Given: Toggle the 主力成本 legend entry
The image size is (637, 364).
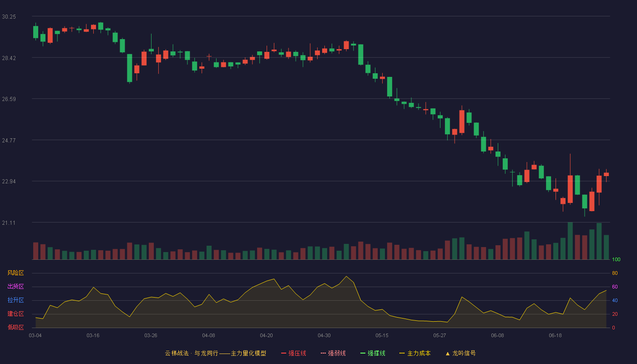Looking at the screenshot, I should 415,353.
